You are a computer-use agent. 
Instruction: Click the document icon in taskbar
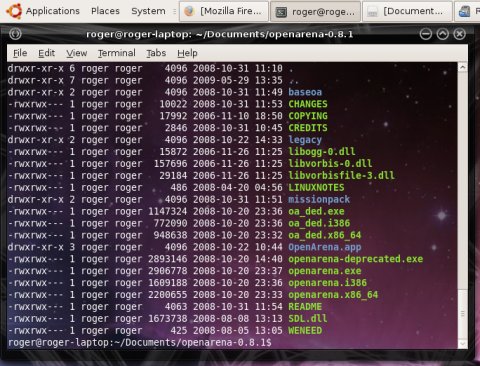[372, 12]
